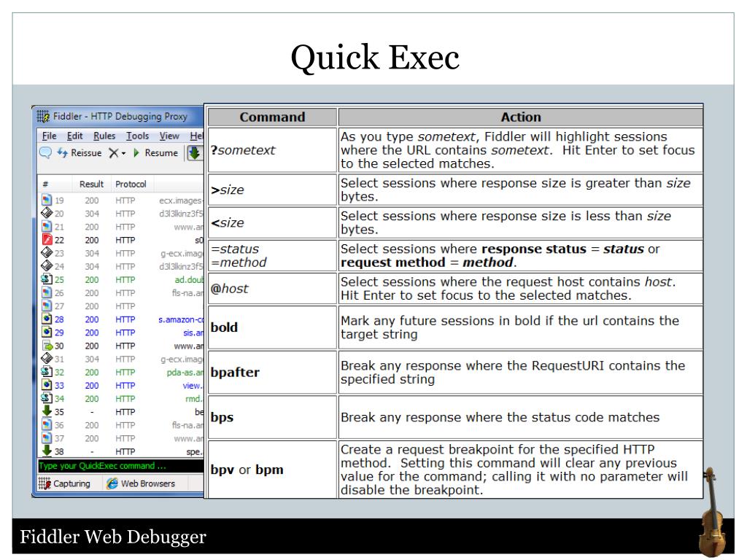Select host 'ad.doub' in session 25
The height and width of the screenshot is (560, 747).
coord(189,279)
